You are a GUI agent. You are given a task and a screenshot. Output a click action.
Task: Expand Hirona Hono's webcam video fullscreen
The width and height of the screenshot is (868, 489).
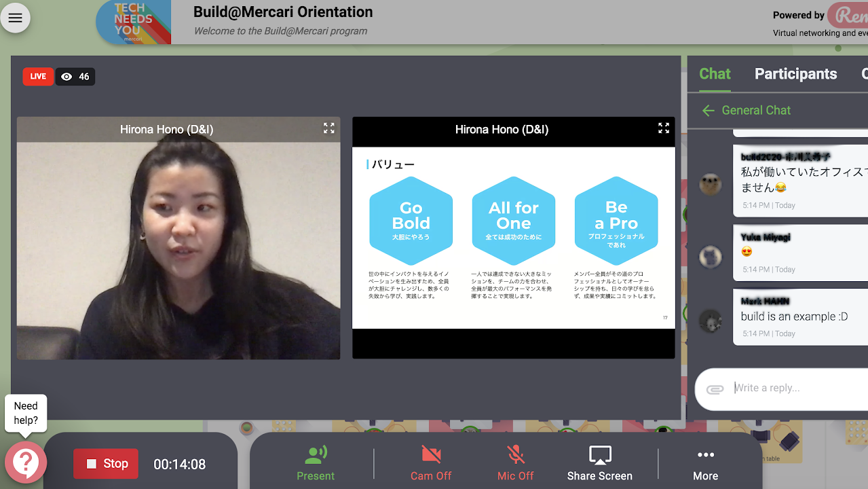click(329, 128)
